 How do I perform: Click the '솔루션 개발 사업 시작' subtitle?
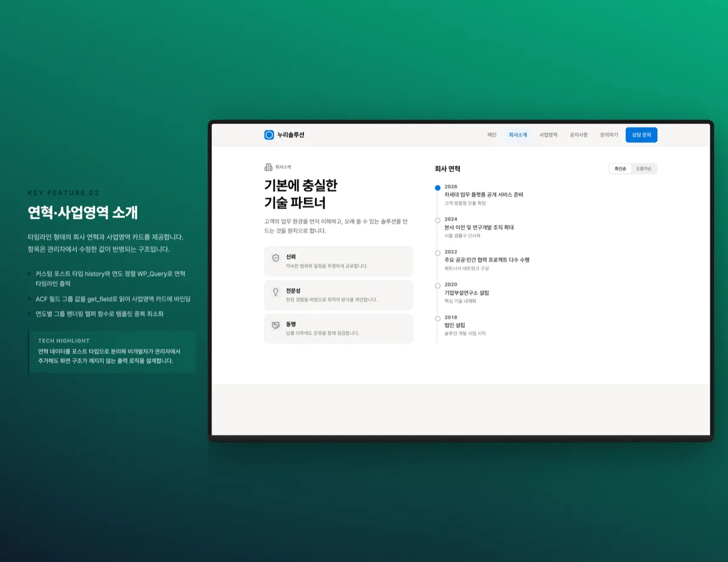pyautogui.click(x=465, y=334)
